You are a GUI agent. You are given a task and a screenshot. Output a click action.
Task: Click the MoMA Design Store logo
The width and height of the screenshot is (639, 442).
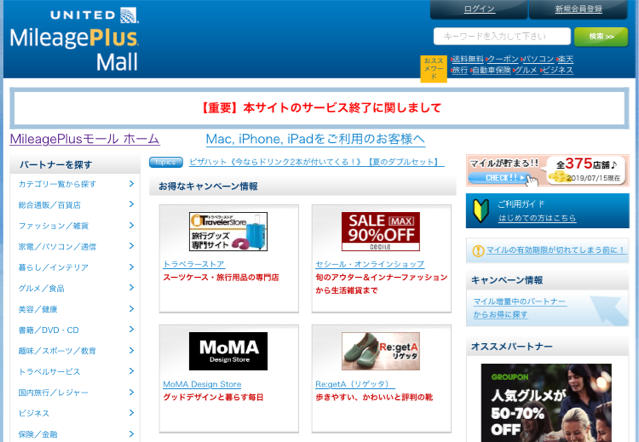pyautogui.click(x=228, y=351)
